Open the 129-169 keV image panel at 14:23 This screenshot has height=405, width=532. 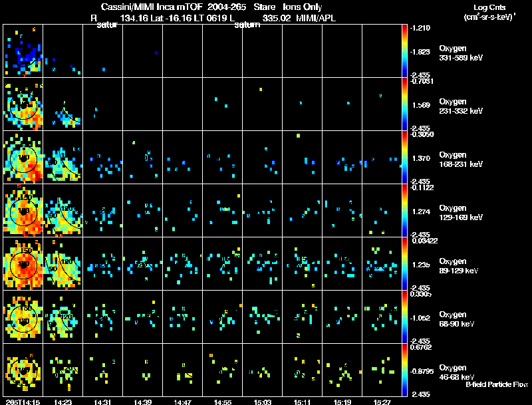coord(63,211)
